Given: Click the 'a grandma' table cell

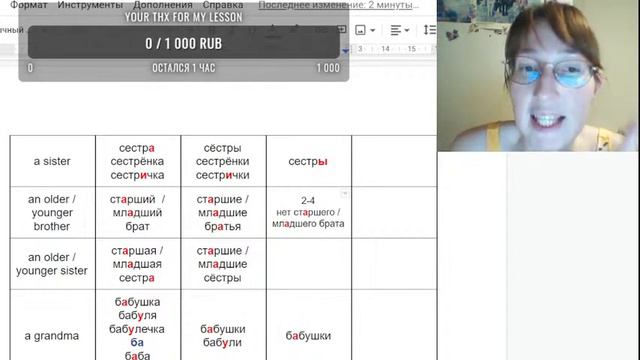Looking at the screenshot, I should 52,325.
